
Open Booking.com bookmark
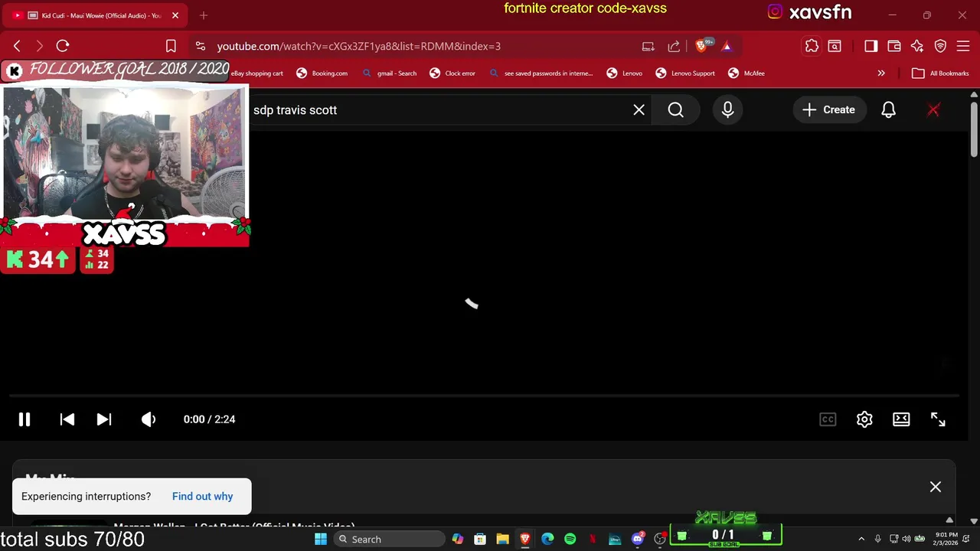tap(322, 73)
